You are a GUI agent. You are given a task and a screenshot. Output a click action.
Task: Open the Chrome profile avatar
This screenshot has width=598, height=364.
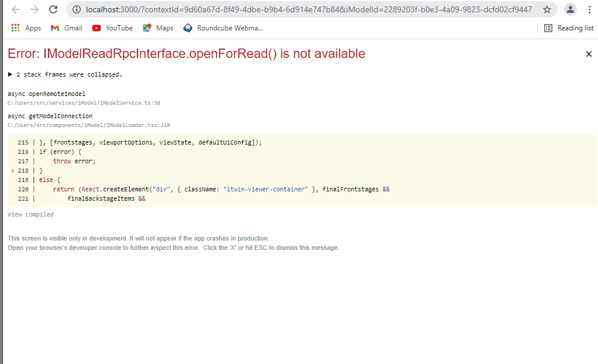tap(569, 9)
